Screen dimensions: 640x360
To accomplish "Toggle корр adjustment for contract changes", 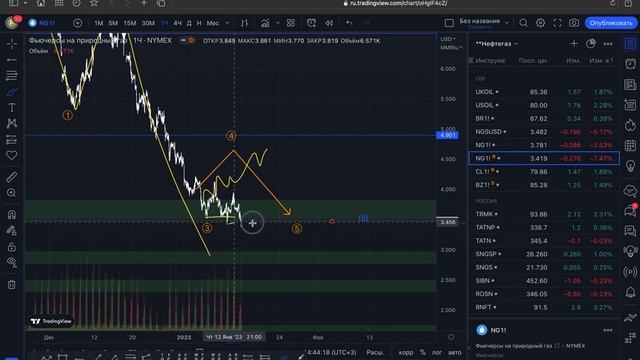I will point(406,352).
